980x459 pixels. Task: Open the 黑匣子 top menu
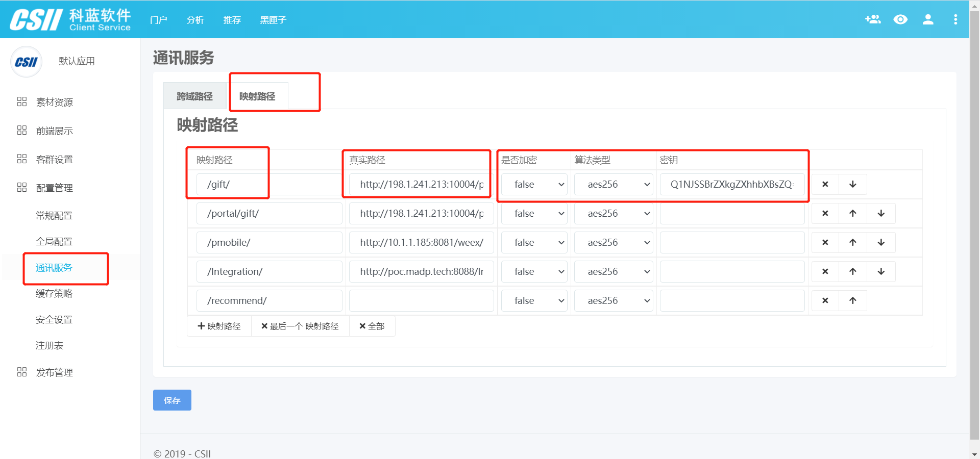(273, 20)
